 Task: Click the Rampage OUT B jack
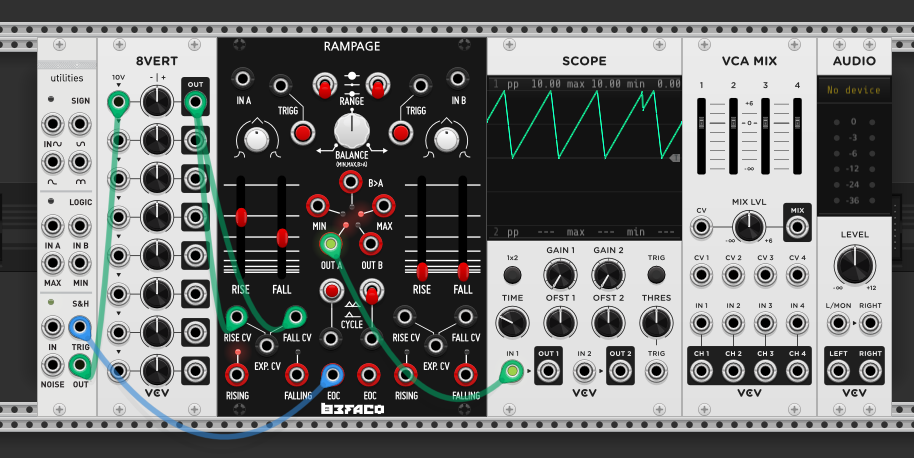371,244
